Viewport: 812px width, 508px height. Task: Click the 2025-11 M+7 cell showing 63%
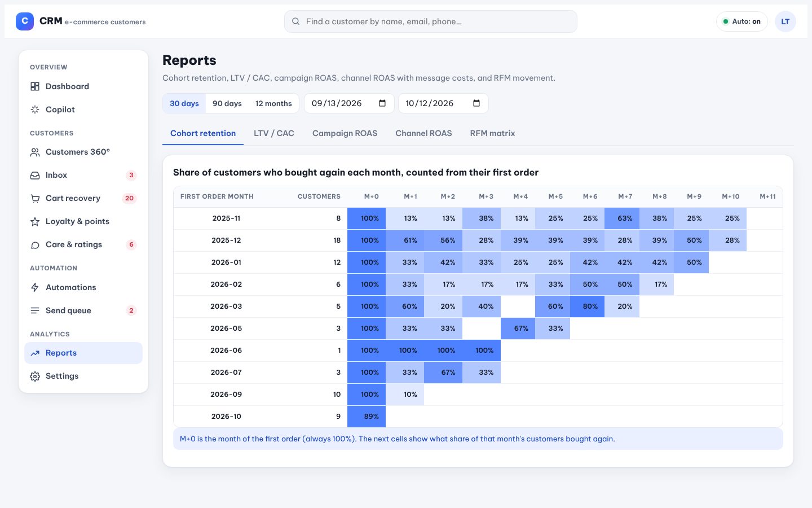click(x=622, y=218)
